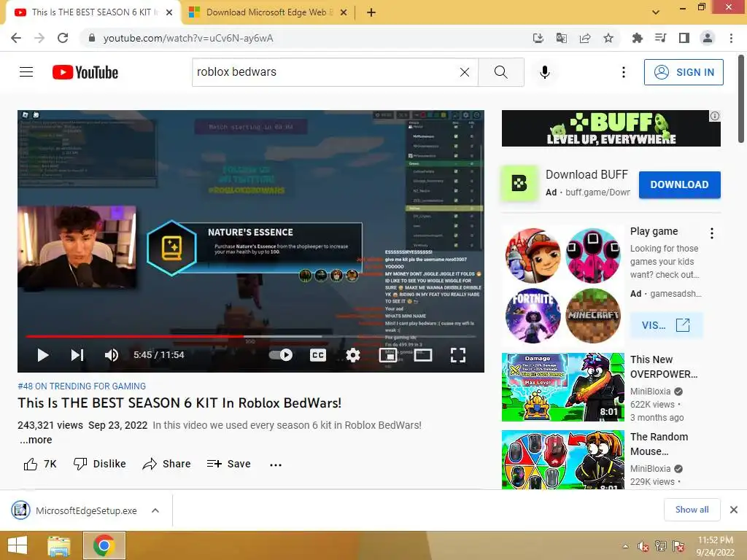Open YouTube settings three-dot menu
The width and height of the screenshot is (747, 560).
tap(623, 72)
